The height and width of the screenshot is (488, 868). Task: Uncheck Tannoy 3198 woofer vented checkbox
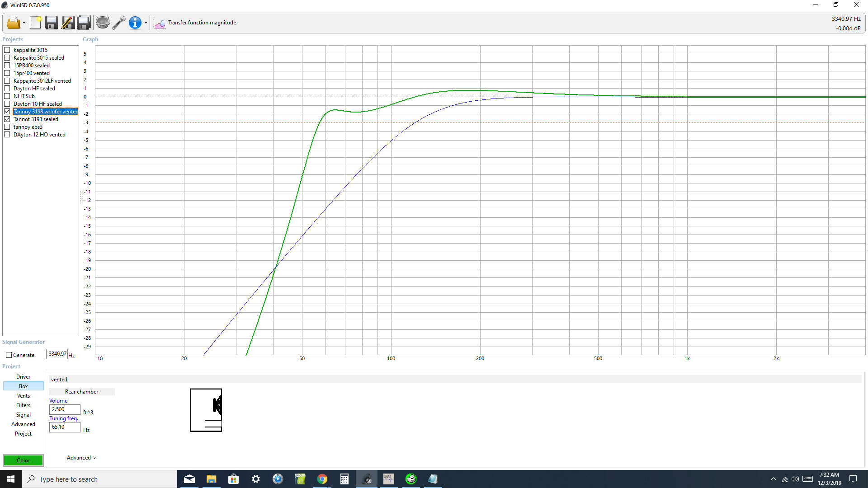(7, 112)
